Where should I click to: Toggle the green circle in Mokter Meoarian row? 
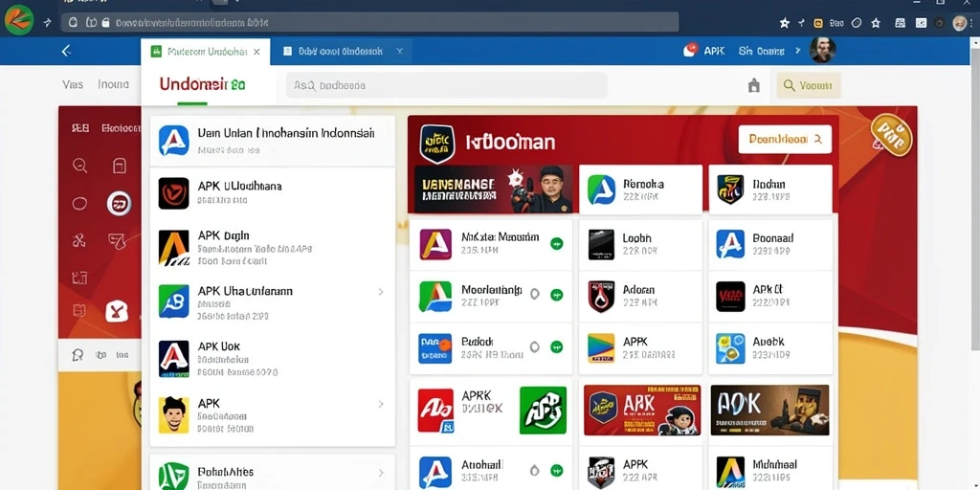[556, 244]
